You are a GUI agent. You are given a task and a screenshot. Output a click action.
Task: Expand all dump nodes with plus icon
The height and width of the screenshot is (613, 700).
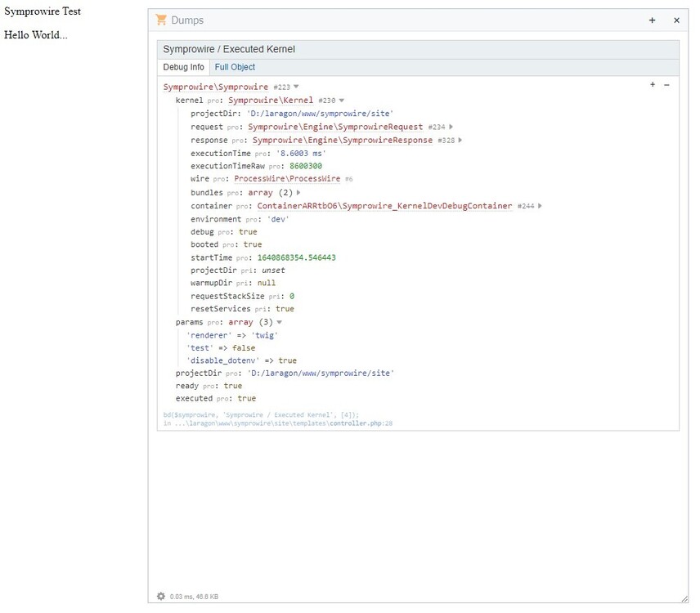click(x=653, y=85)
